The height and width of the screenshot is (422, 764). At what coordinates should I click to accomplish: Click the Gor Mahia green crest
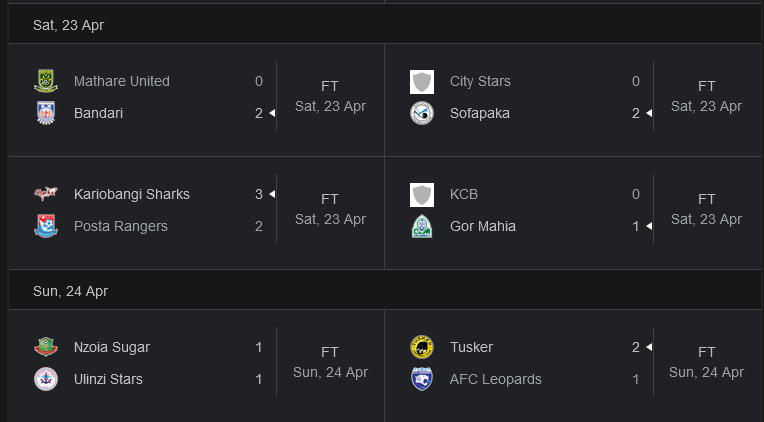click(422, 226)
